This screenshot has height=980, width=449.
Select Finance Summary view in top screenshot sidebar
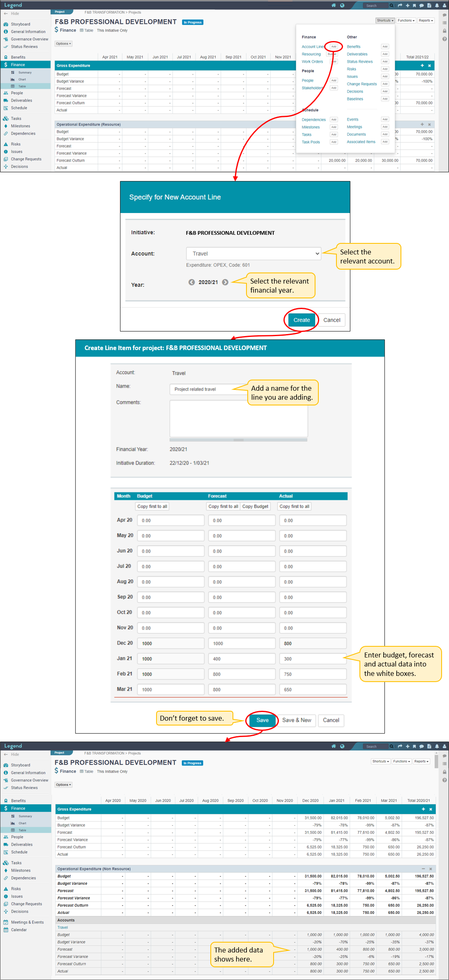pos(25,72)
